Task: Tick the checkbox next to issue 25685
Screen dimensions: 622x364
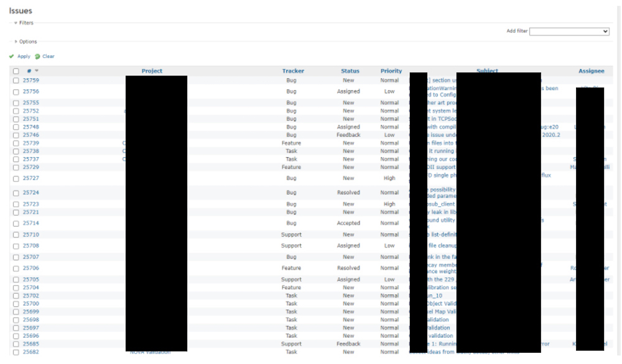Action: 16,344
